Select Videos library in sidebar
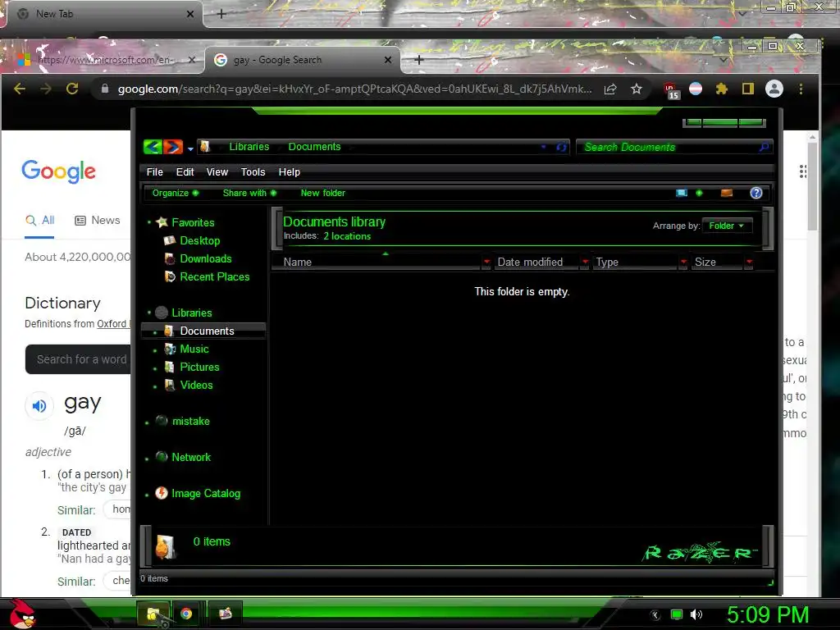Image resolution: width=840 pixels, height=630 pixels. (197, 386)
